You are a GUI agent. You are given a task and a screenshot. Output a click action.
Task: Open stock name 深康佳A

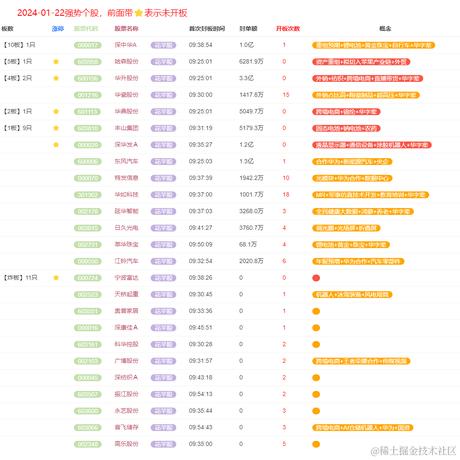click(x=126, y=328)
